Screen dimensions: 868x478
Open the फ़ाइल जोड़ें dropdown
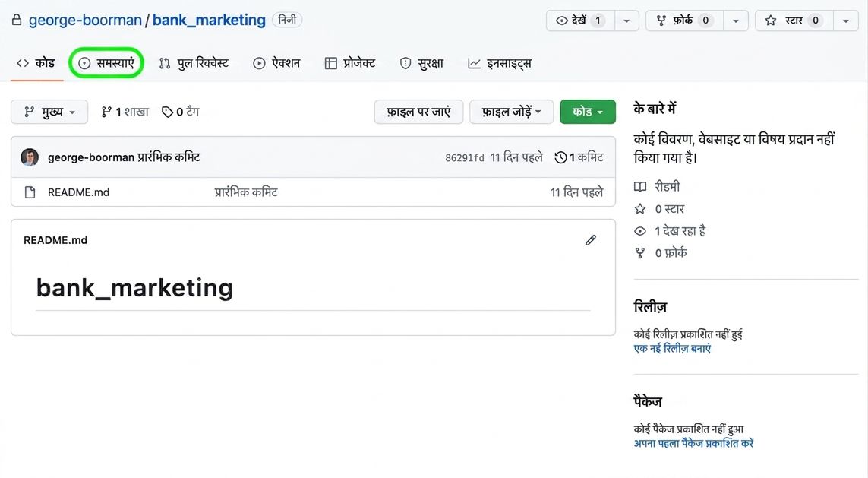pos(511,112)
